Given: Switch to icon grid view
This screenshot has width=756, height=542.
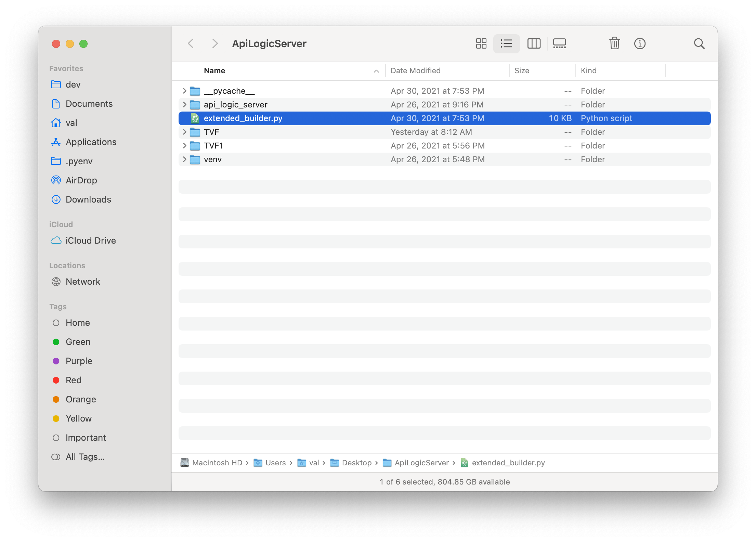Looking at the screenshot, I should point(481,43).
